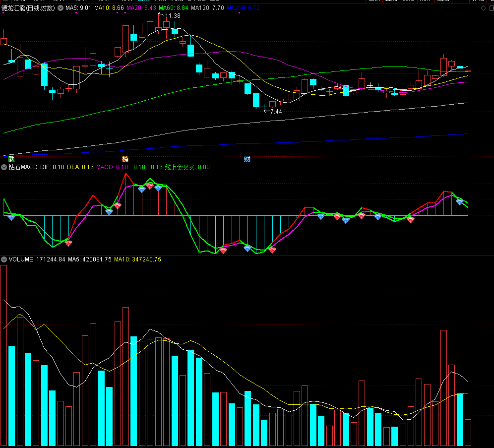Click the MA10: 8.66 label
This screenshot has width=494, height=448.
point(109,8)
